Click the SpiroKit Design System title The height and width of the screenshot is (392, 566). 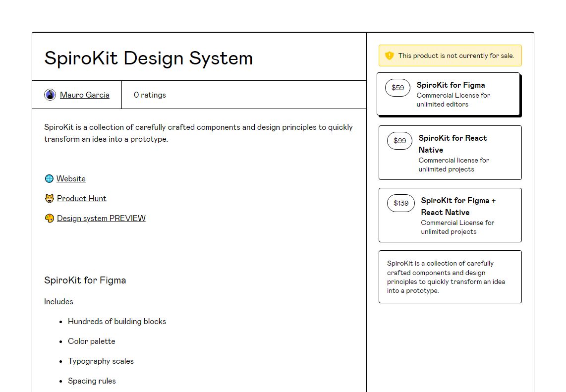click(x=148, y=58)
